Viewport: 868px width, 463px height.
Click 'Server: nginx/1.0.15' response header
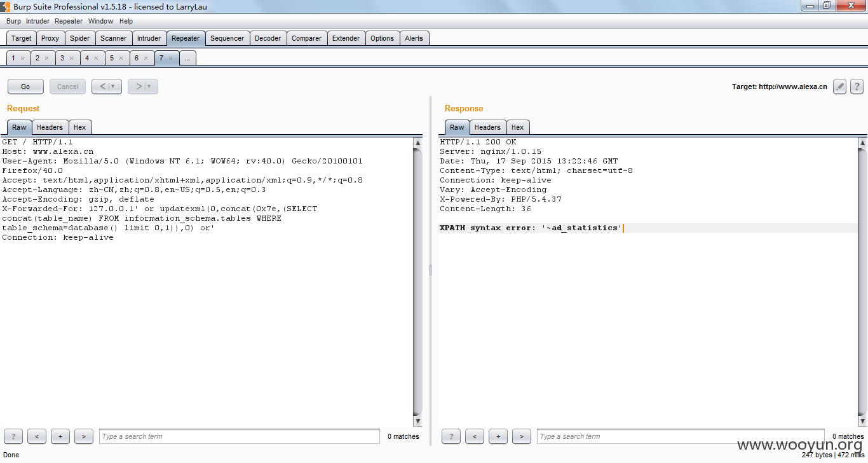[x=491, y=151]
